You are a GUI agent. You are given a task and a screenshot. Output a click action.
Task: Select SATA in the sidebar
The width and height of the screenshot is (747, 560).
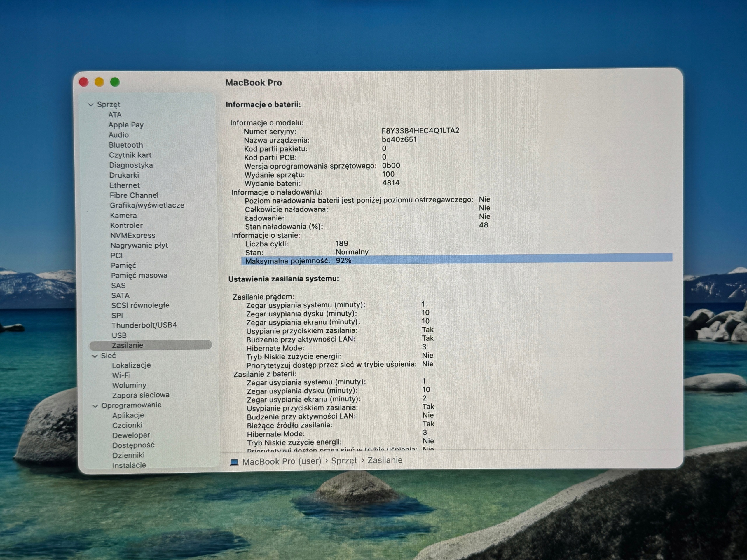click(120, 296)
